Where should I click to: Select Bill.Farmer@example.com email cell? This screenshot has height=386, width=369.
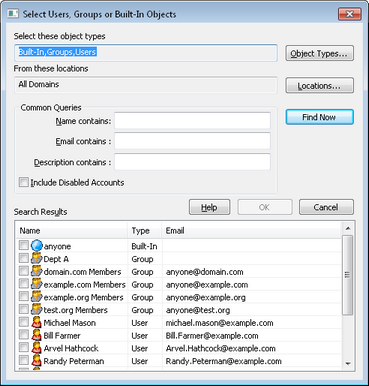212,336
